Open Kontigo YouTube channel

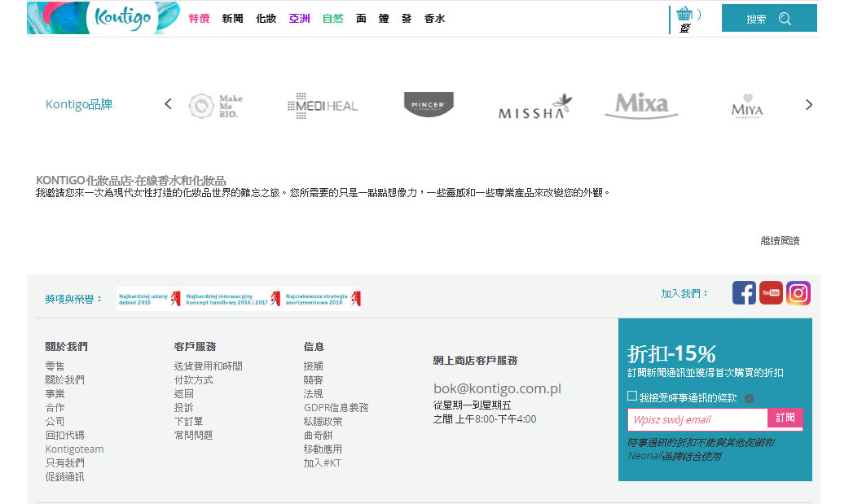pos(771,293)
